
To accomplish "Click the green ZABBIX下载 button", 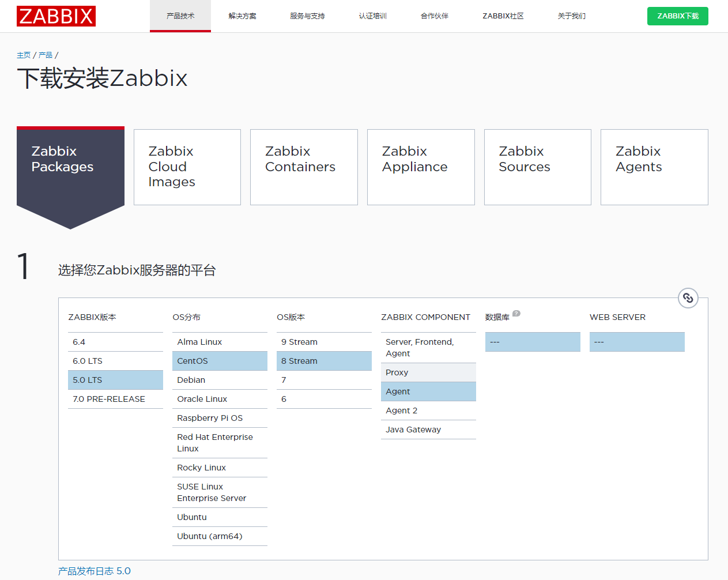I will point(677,16).
